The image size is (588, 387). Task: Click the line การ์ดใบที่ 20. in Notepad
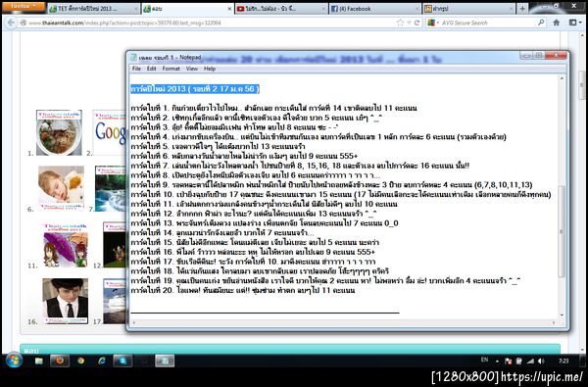(243, 290)
